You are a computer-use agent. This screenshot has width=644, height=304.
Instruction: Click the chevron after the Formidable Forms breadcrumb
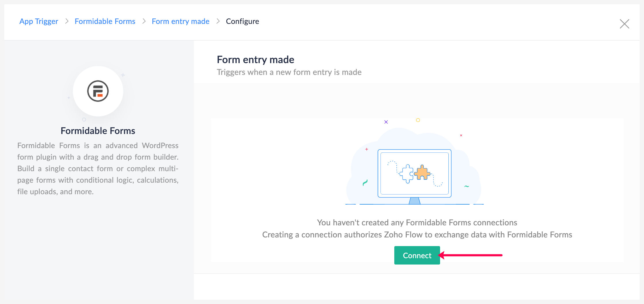(144, 21)
